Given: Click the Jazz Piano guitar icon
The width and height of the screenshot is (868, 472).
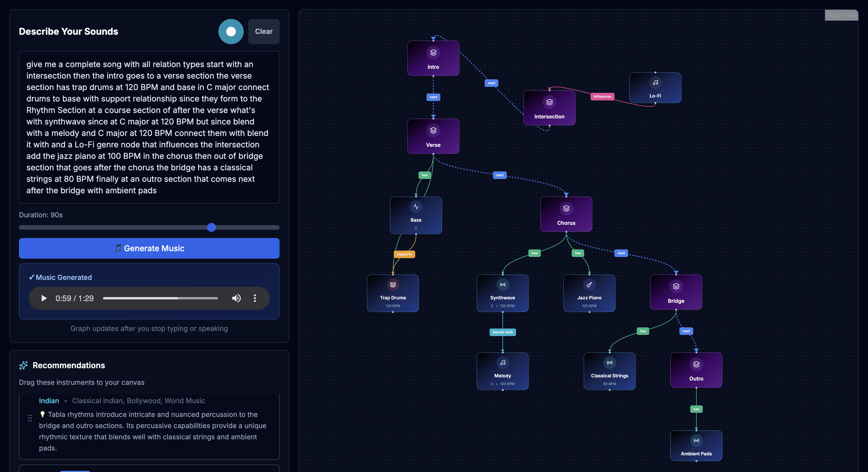Looking at the screenshot, I should [589, 285].
